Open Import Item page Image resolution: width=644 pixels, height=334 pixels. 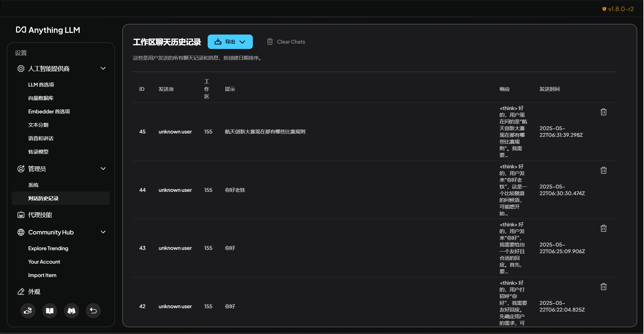coord(42,275)
